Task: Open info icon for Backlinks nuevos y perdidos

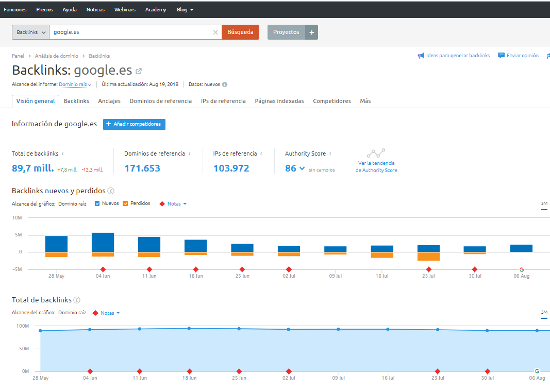Action: [x=111, y=191]
